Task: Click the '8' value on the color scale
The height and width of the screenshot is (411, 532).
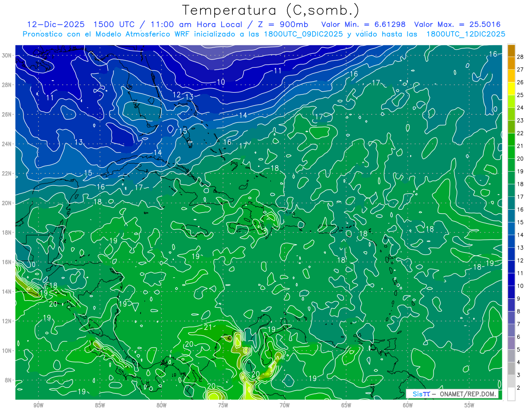Action: pyautogui.click(x=519, y=312)
